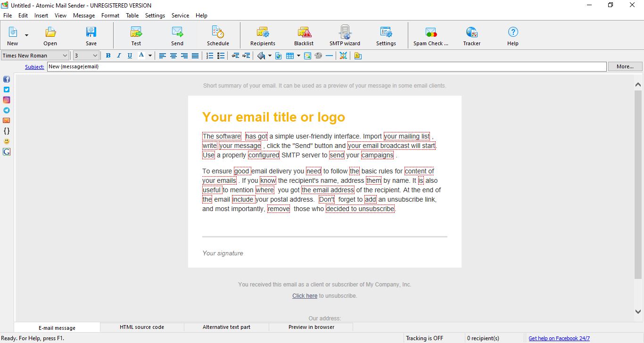Launch the SMTP wizard
644x343 pixels.
[345, 36]
